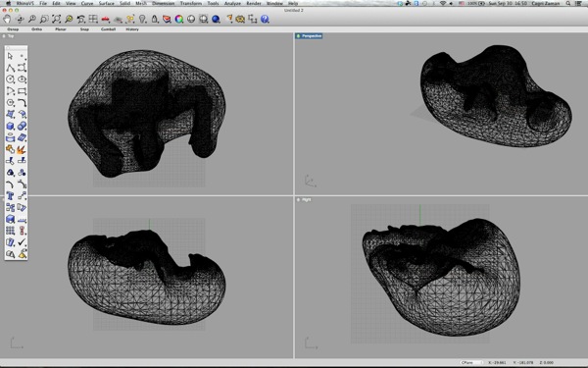Select the Pan hand tool
The height and width of the screenshot is (368, 588).
(x=7, y=19)
